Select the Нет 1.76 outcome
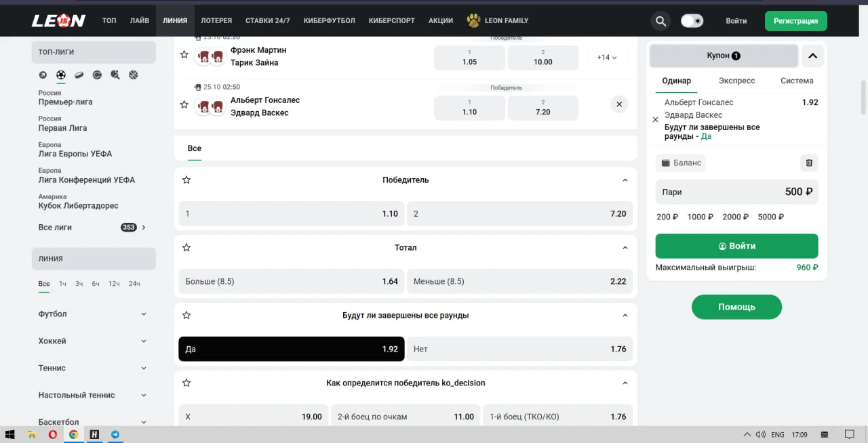Screen dimensions: 868x443 coord(519,349)
